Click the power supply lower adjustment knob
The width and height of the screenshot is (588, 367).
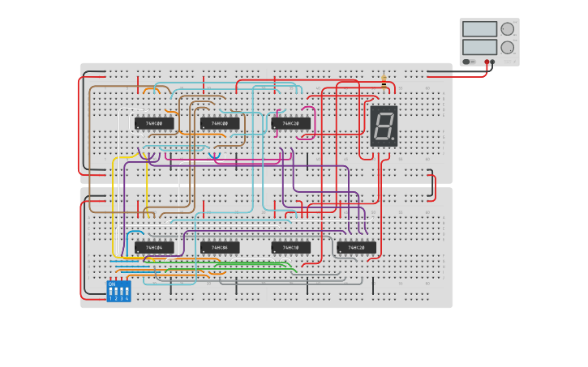pos(508,48)
